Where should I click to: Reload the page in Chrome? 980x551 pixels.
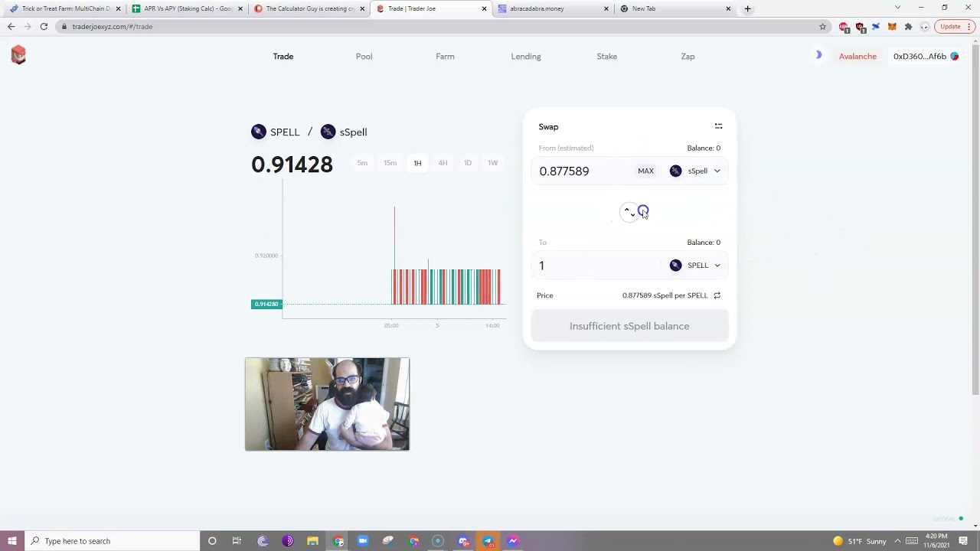click(x=44, y=27)
